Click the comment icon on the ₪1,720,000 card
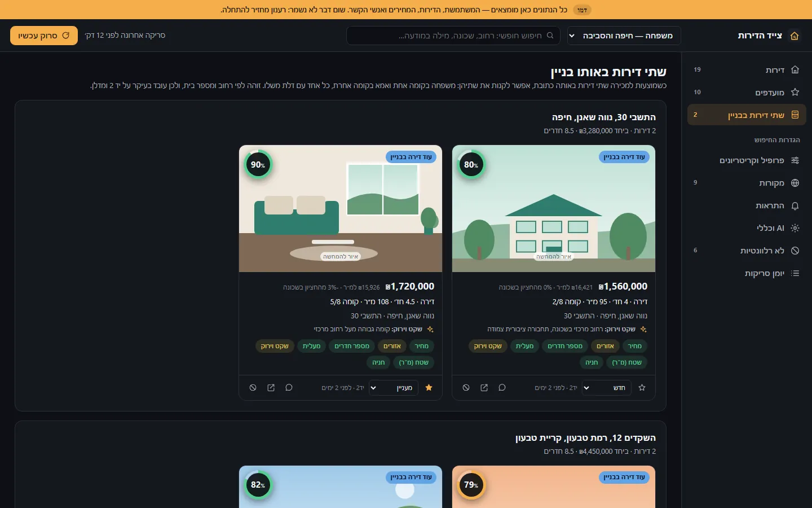Viewport: 812px width, 508px height. tap(289, 388)
